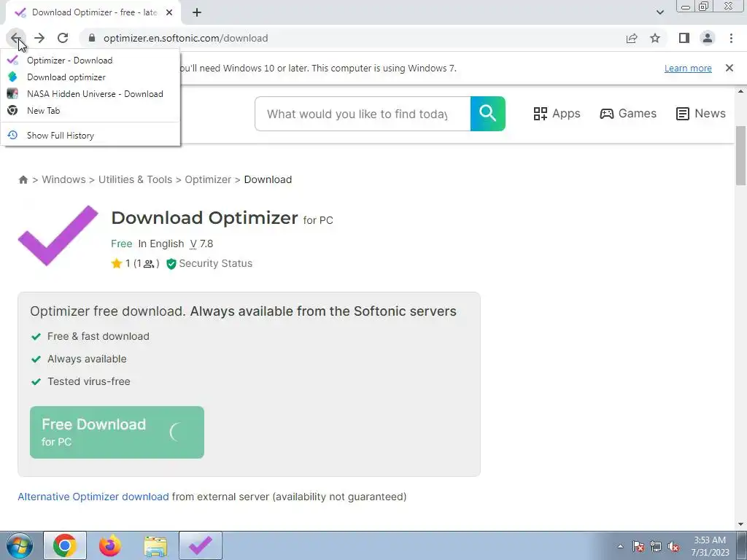Image resolution: width=747 pixels, height=560 pixels.
Task: Open the Windows Start button
Action: tap(20, 545)
